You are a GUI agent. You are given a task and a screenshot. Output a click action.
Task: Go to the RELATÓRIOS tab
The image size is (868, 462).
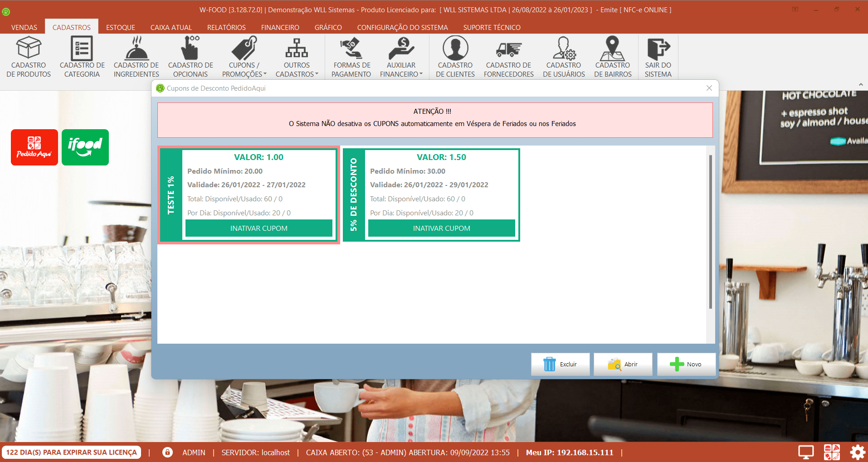pos(226,27)
